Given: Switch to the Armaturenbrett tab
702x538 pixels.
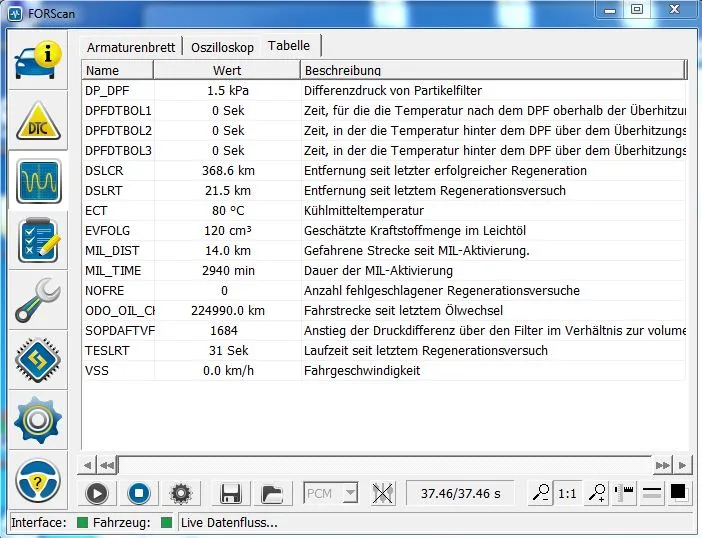Looking at the screenshot, I should [131, 47].
